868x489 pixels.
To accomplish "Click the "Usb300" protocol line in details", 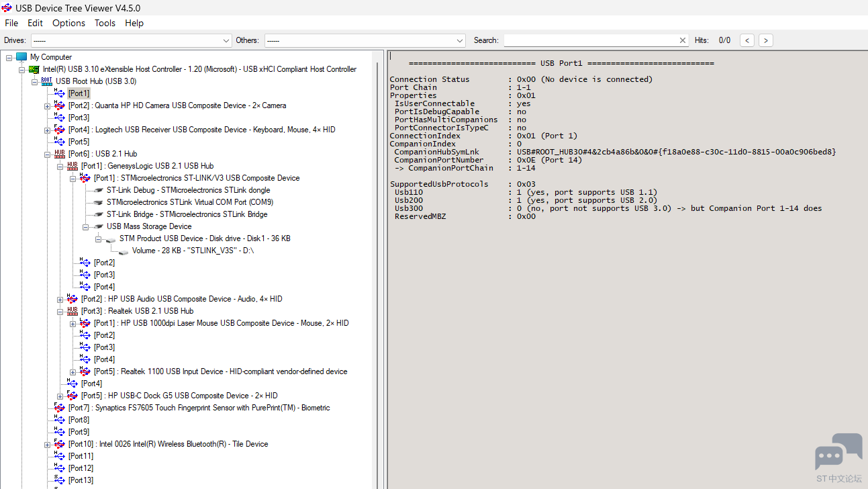I will click(608, 208).
